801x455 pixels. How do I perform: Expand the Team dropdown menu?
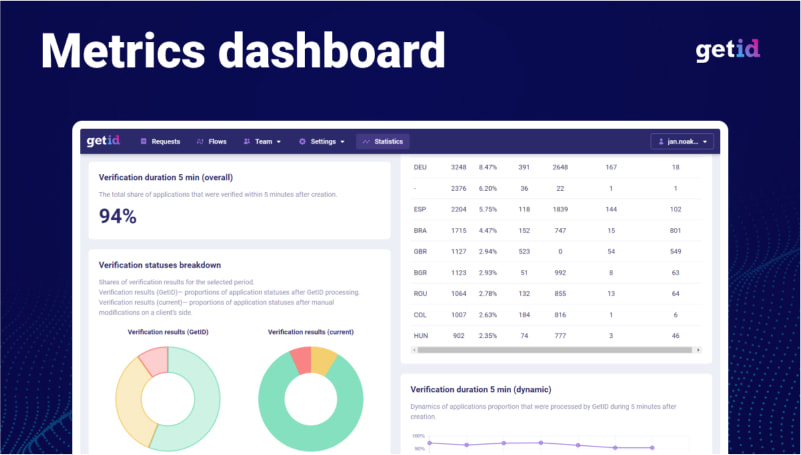262,141
